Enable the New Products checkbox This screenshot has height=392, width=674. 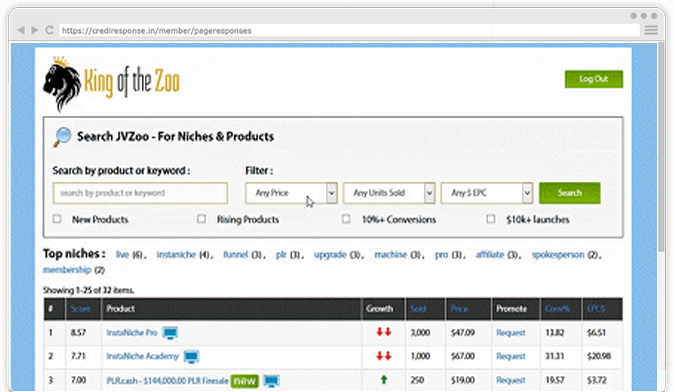pyautogui.click(x=57, y=219)
